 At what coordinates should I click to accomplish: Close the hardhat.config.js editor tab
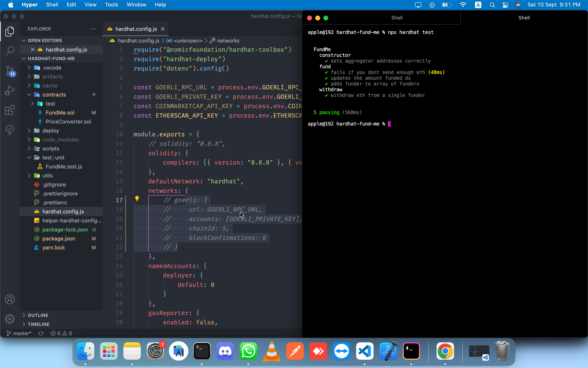(x=163, y=29)
